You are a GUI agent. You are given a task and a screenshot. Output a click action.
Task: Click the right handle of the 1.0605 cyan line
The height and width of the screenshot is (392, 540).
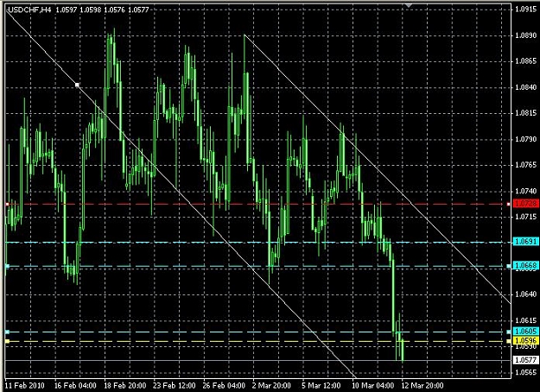coord(509,332)
